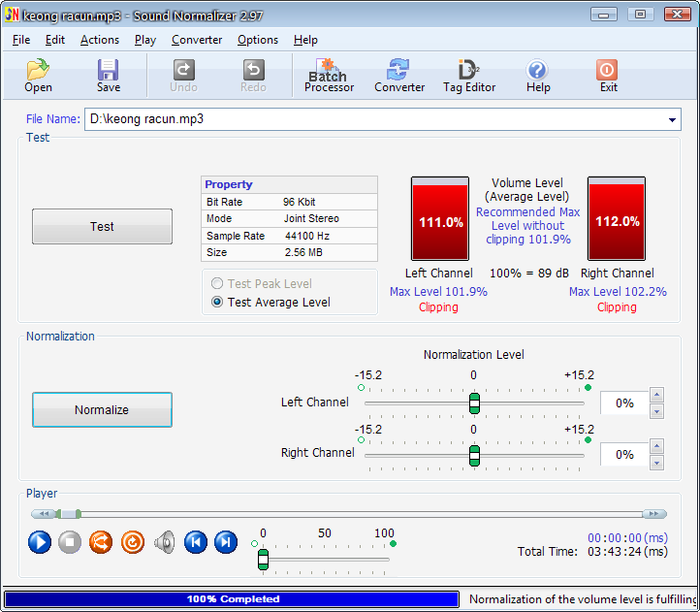700x612 pixels.
Task: Launch the Batch Processor
Action: tap(329, 75)
